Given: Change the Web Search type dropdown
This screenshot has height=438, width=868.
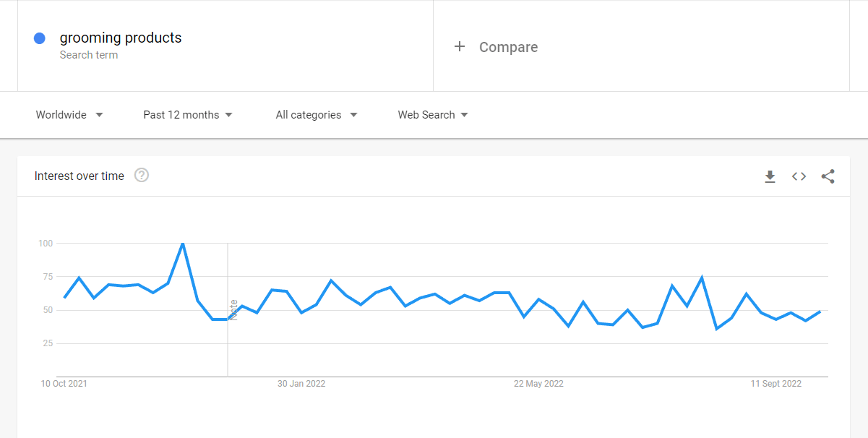Looking at the screenshot, I should [433, 115].
